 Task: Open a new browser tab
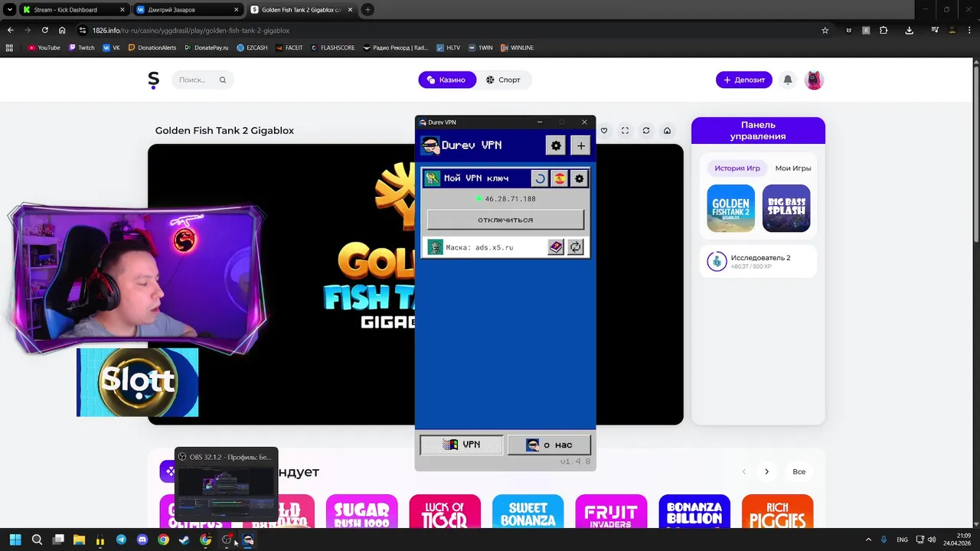[x=367, y=10]
